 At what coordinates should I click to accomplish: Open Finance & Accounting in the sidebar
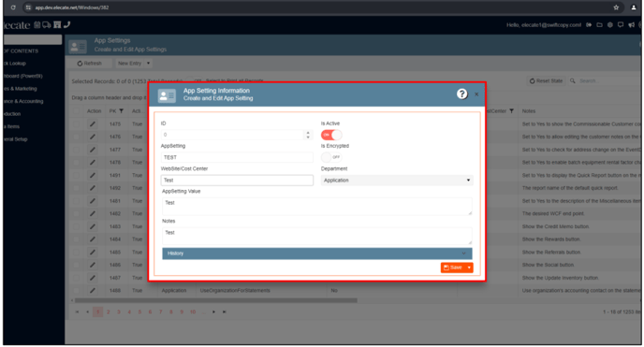click(23, 101)
